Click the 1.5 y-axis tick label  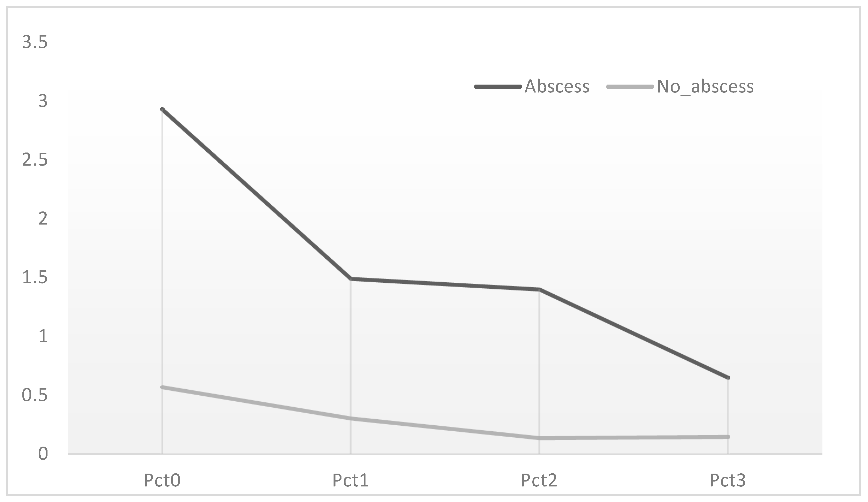pos(34,277)
